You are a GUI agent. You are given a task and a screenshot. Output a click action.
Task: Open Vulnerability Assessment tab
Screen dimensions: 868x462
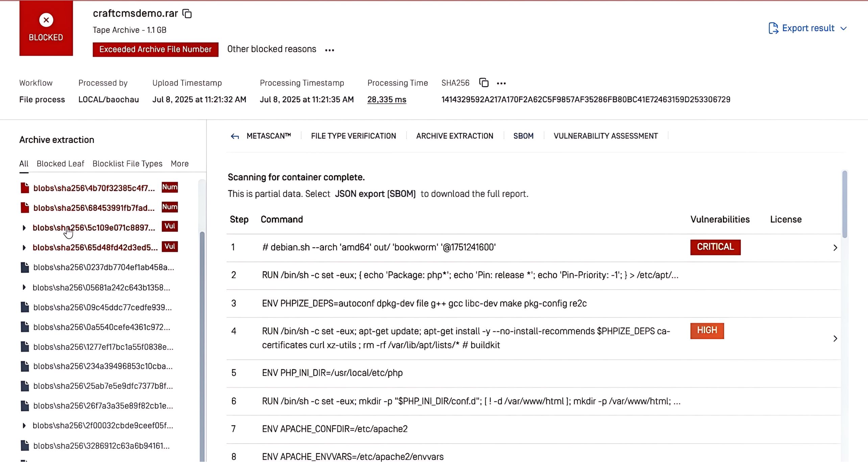605,136
